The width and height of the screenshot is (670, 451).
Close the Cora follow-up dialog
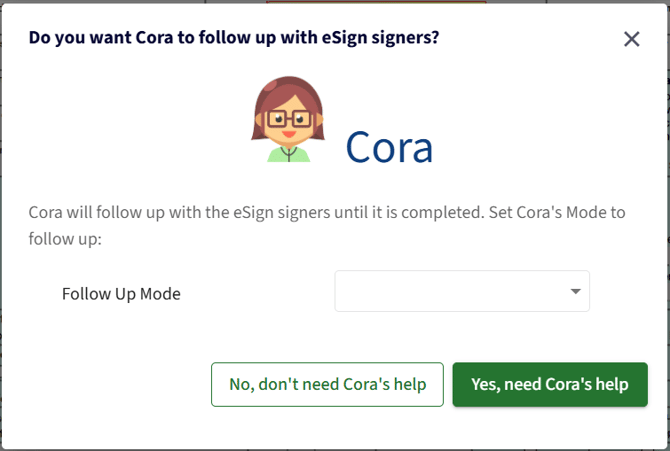(632, 39)
